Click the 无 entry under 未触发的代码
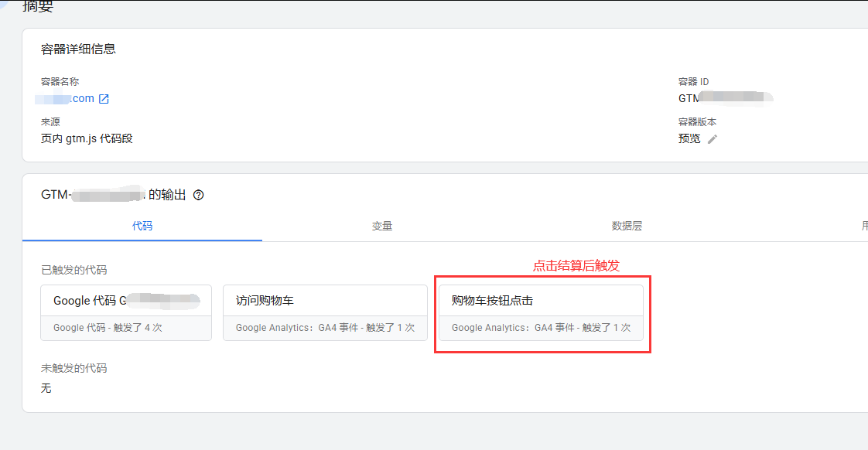The height and width of the screenshot is (450, 868). click(x=46, y=389)
